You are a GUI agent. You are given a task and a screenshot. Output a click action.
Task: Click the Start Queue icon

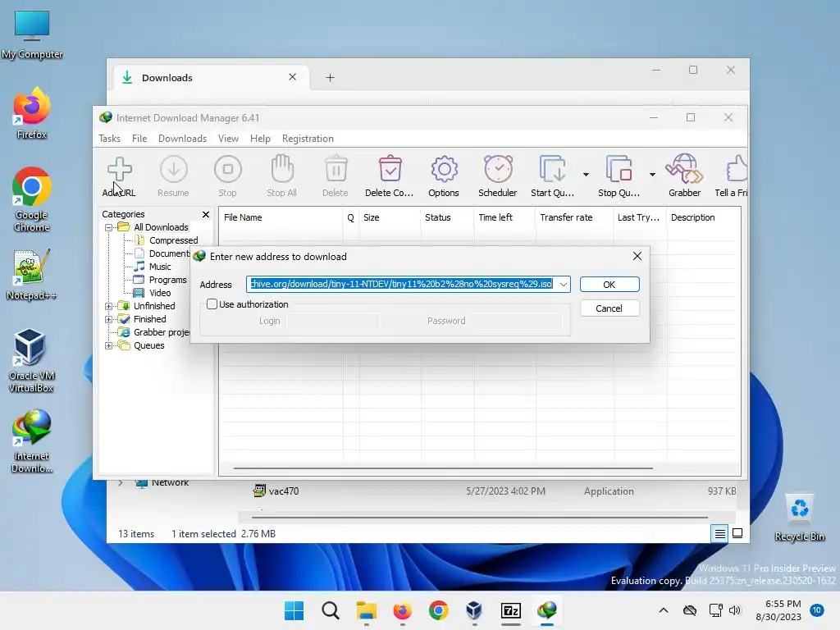point(552,169)
